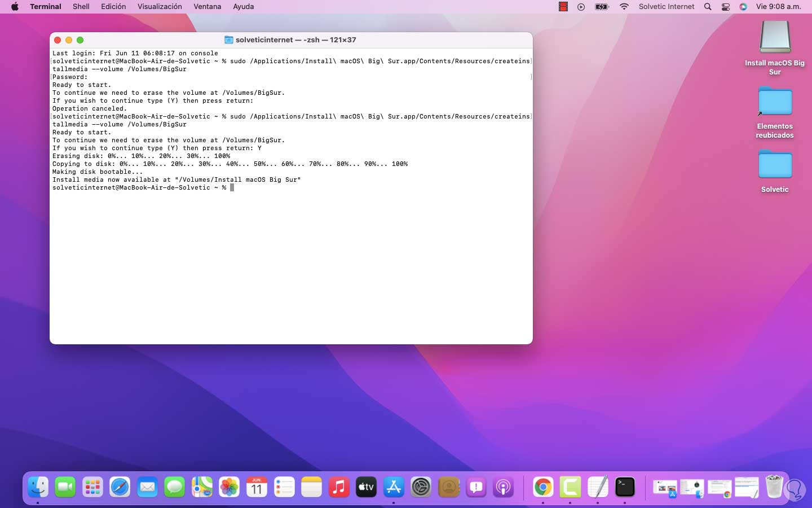Open Finder from the Dock
Image resolution: width=812 pixels, height=508 pixels.
pyautogui.click(x=38, y=487)
